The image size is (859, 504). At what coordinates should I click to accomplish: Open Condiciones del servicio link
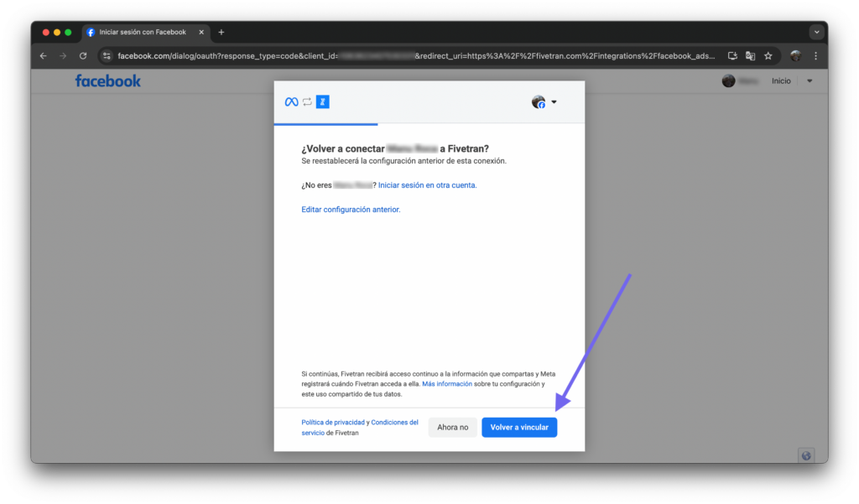point(360,428)
